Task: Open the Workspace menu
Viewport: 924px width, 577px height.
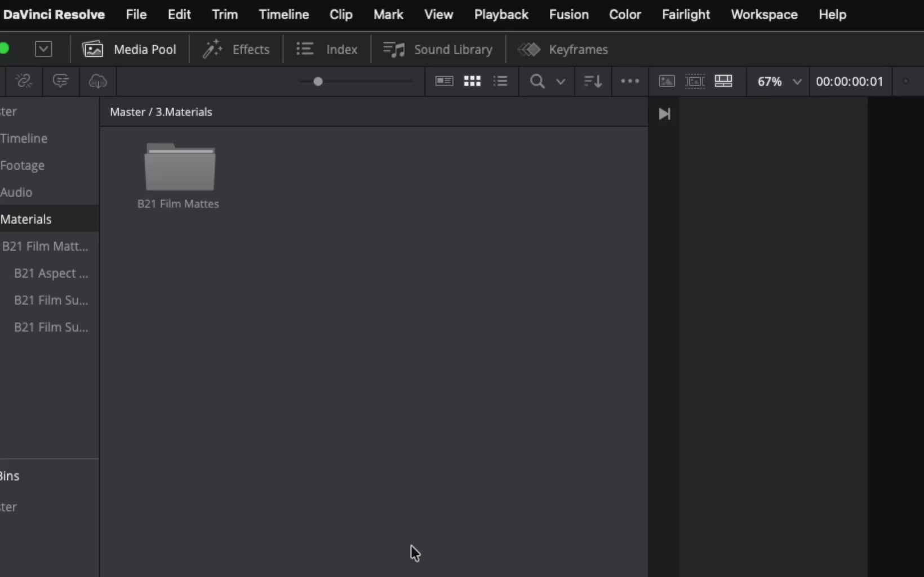Action: (764, 15)
